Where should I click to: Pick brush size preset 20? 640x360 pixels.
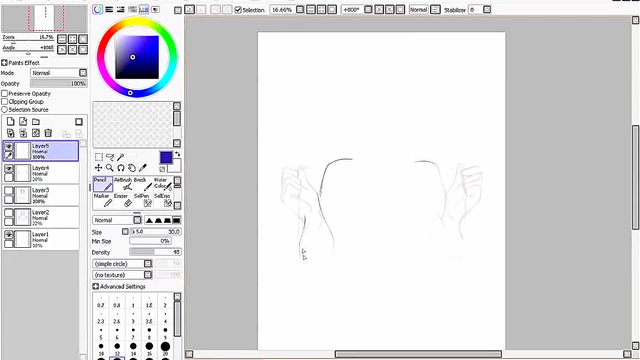click(165, 349)
